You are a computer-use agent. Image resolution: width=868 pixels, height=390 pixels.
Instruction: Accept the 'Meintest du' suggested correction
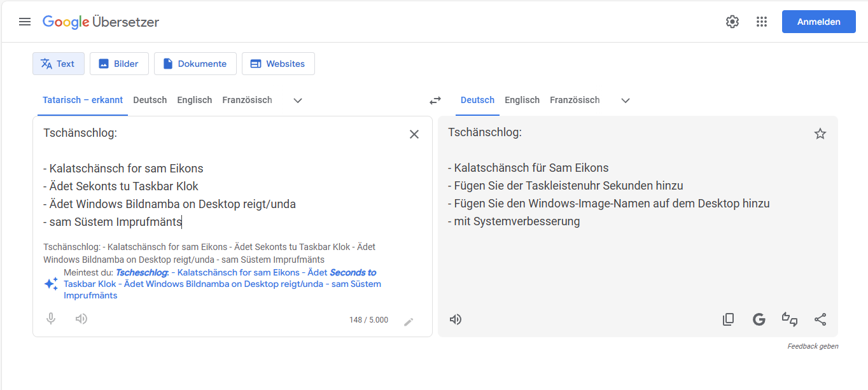click(x=222, y=284)
